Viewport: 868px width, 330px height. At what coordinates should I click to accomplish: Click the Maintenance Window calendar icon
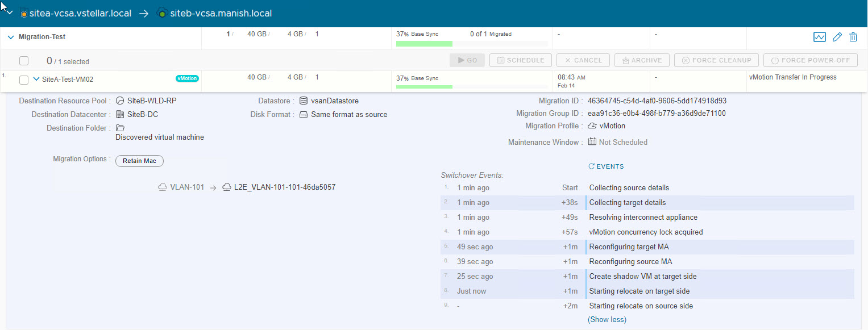(592, 142)
